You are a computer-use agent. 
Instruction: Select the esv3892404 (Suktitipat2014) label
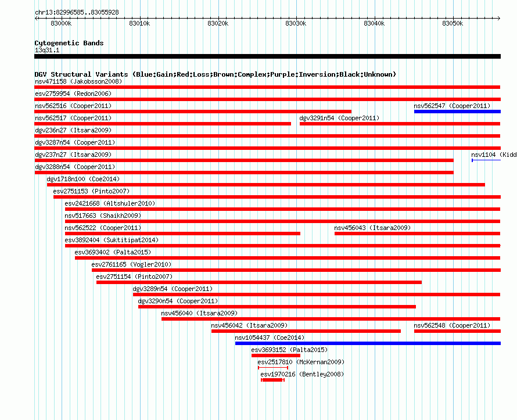tap(112, 240)
